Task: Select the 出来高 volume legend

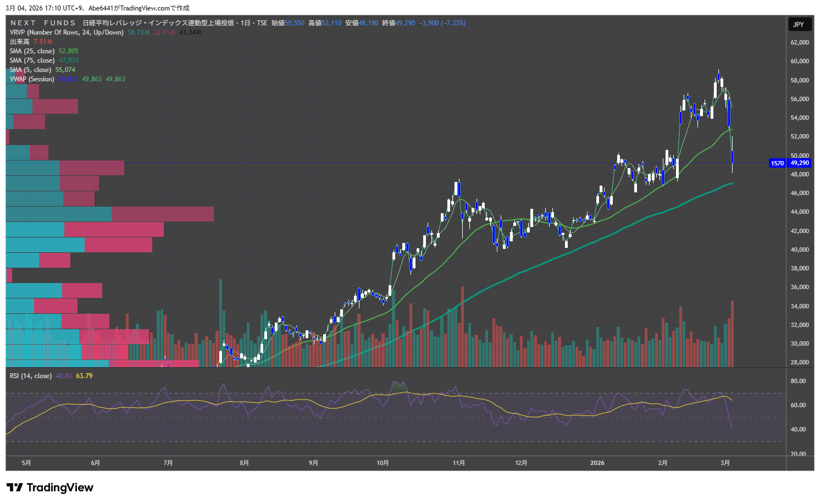Action: click(x=20, y=42)
